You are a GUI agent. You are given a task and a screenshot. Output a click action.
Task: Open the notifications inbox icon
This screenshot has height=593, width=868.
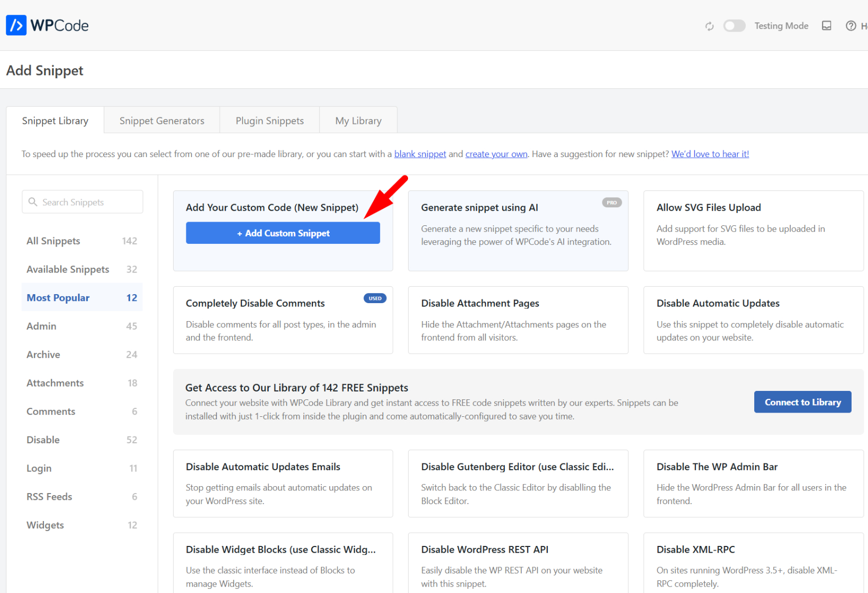pyautogui.click(x=826, y=26)
